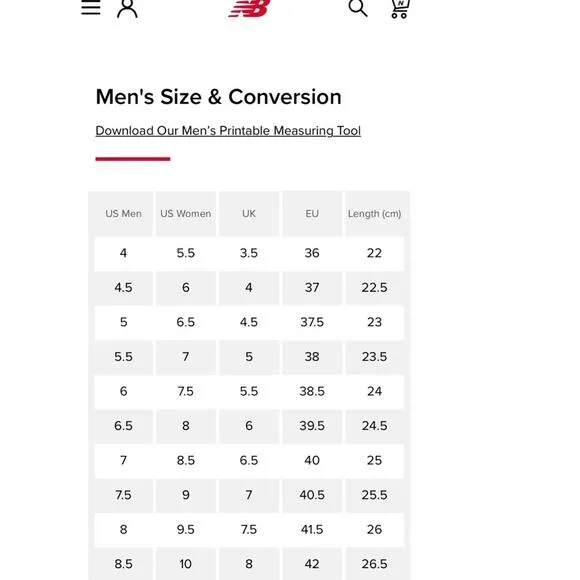This screenshot has width=580, height=580.
Task: Click the US Men size 4 cell
Action: pyautogui.click(x=124, y=253)
